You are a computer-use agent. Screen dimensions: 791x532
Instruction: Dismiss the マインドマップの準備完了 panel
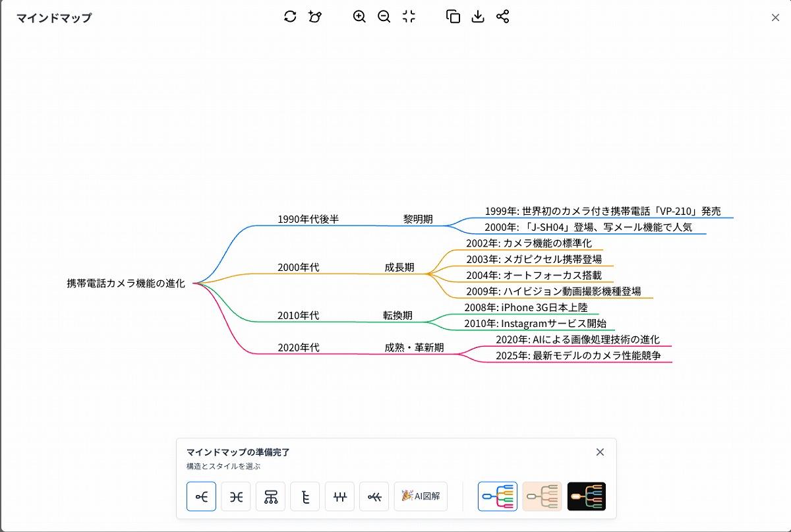pyautogui.click(x=600, y=452)
